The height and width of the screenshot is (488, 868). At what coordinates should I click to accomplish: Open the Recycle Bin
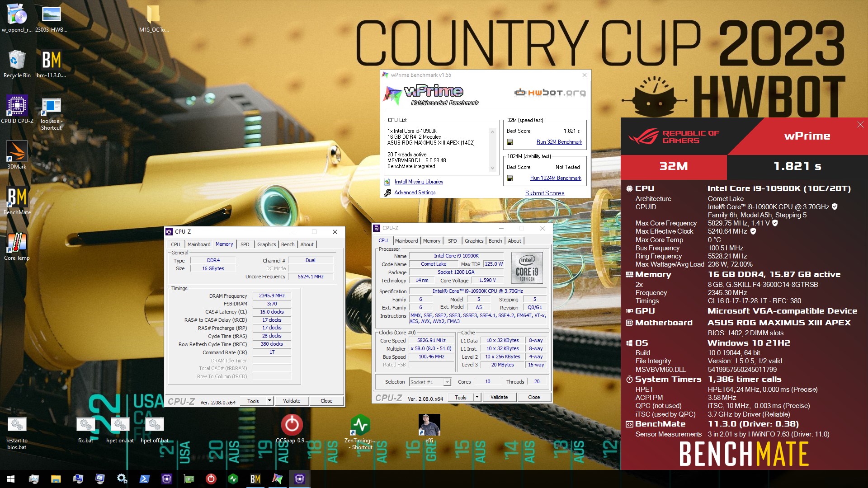click(x=17, y=63)
